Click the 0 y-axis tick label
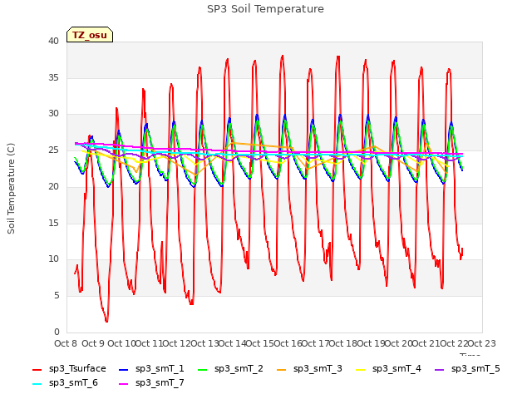This screenshot has width=532, height=399. tap(57, 332)
